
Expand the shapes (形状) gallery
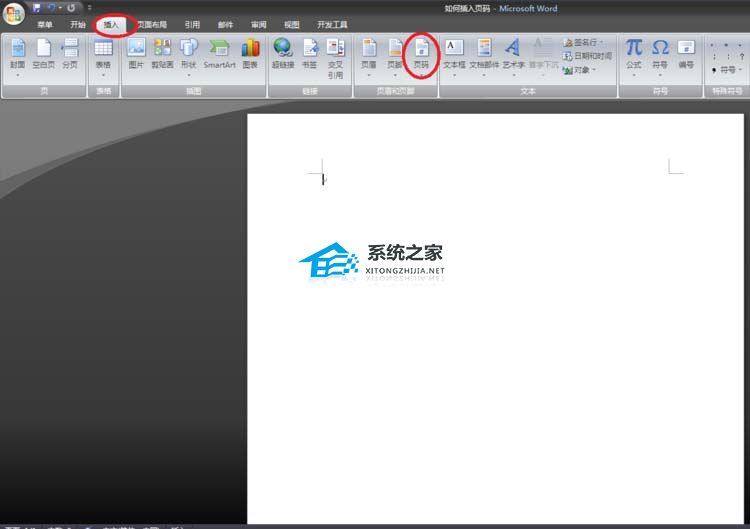[188, 55]
